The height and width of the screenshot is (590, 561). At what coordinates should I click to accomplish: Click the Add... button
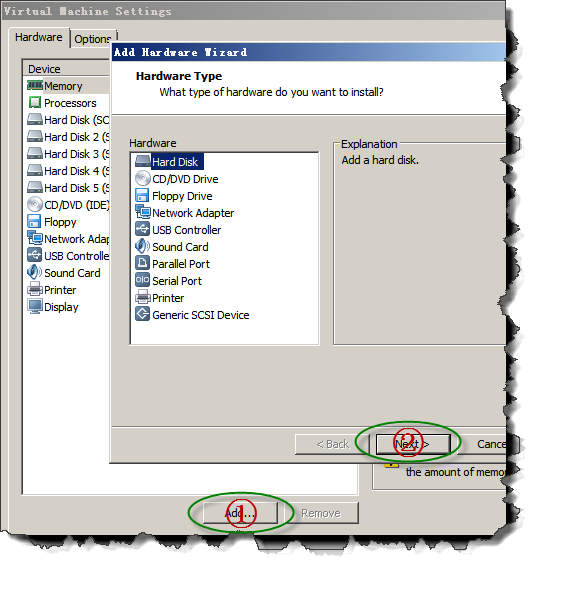click(x=240, y=513)
